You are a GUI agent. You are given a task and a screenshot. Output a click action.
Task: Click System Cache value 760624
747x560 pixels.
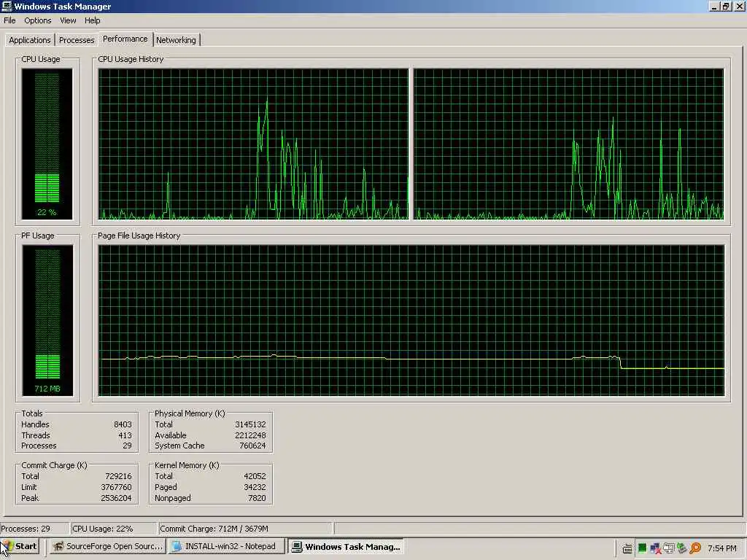point(252,446)
